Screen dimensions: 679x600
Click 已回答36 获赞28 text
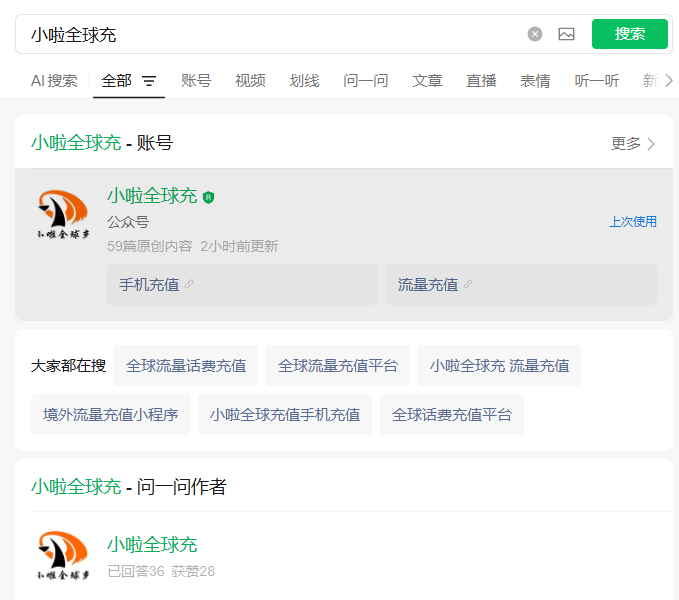point(161,571)
